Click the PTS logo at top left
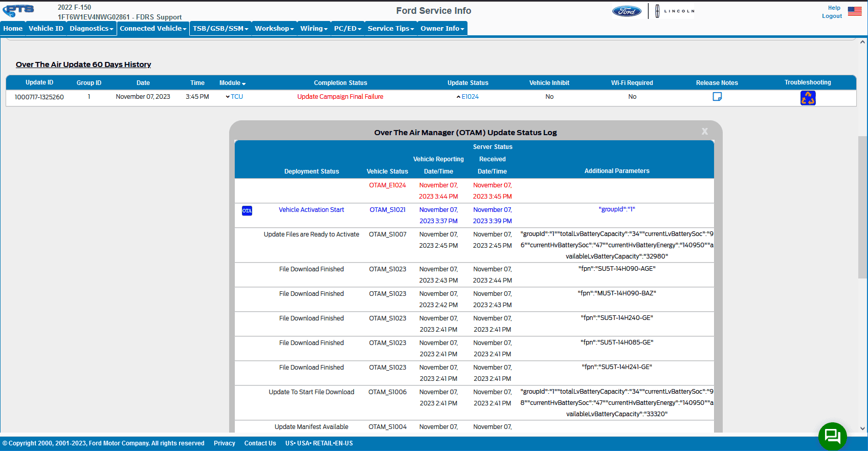Viewport: 868px width, 451px height. point(19,10)
